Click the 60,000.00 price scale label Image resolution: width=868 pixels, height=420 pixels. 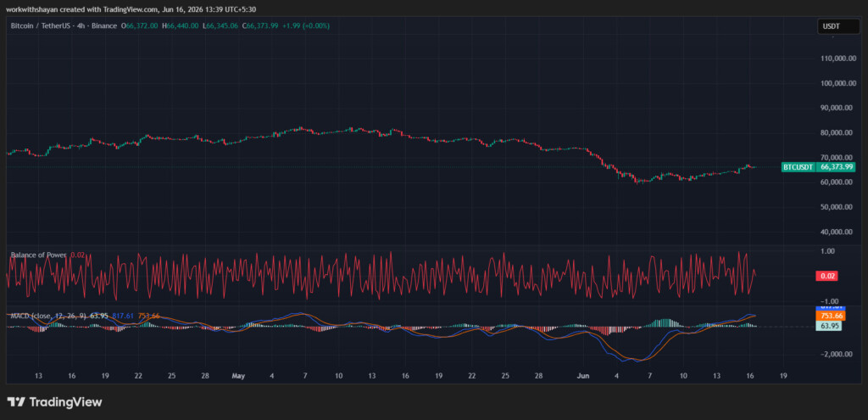click(838, 182)
